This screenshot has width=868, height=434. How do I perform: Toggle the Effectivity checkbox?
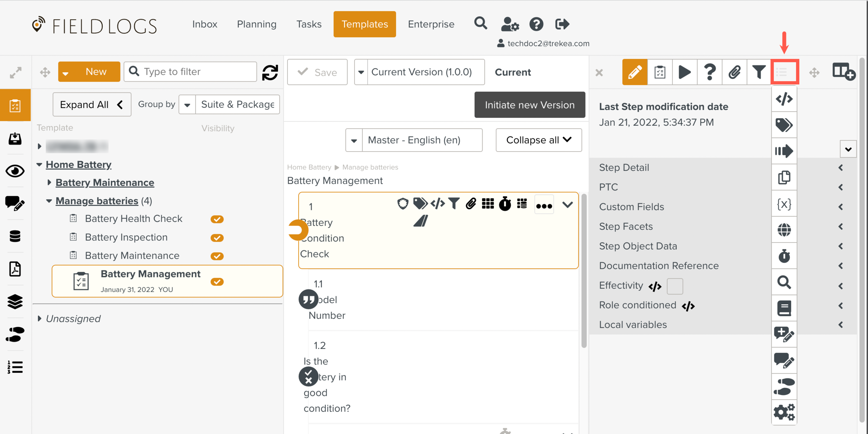(675, 286)
